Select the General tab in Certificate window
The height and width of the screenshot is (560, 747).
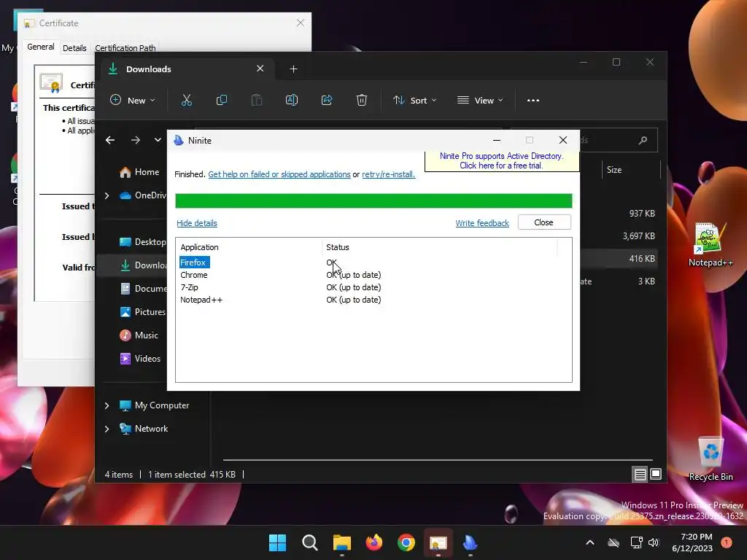[x=41, y=47]
